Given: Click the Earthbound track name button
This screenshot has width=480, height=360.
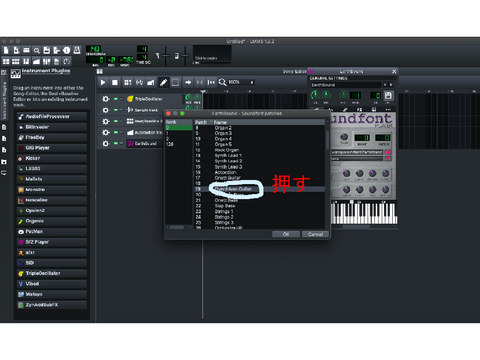Looking at the screenshot, I should [144, 143].
